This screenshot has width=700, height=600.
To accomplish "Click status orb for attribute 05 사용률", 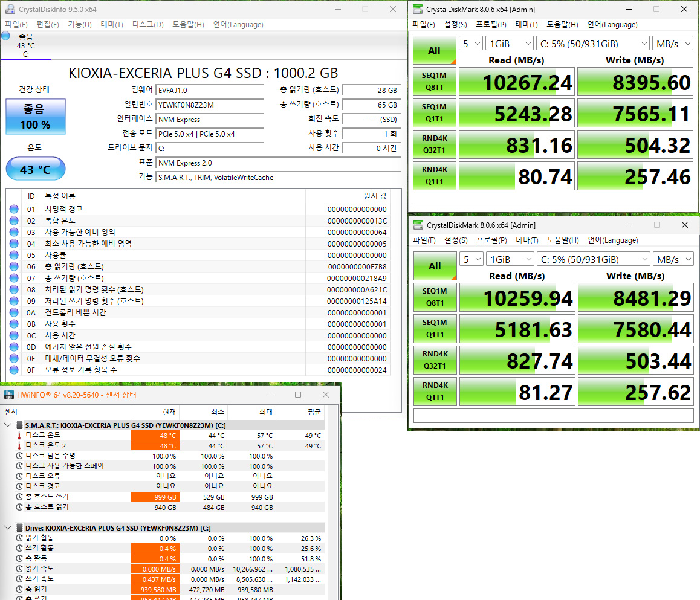I will click(x=14, y=255).
